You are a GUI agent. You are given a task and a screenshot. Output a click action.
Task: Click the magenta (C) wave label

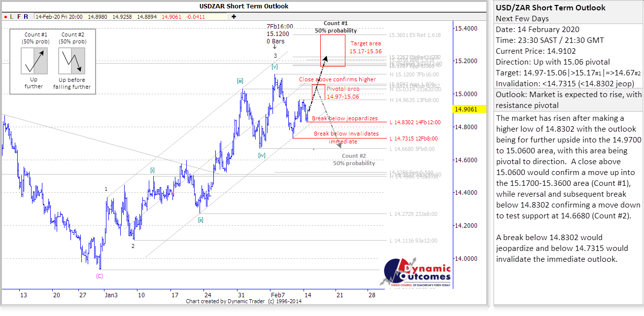(100, 276)
